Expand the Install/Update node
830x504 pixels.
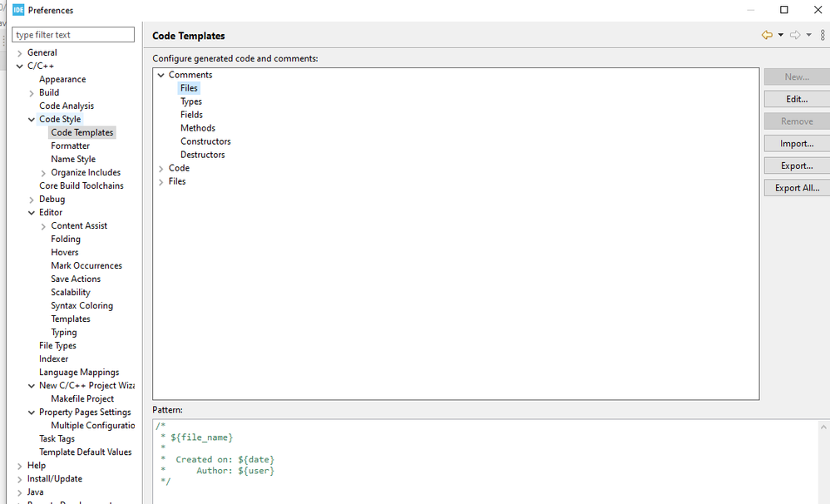(20, 479)
